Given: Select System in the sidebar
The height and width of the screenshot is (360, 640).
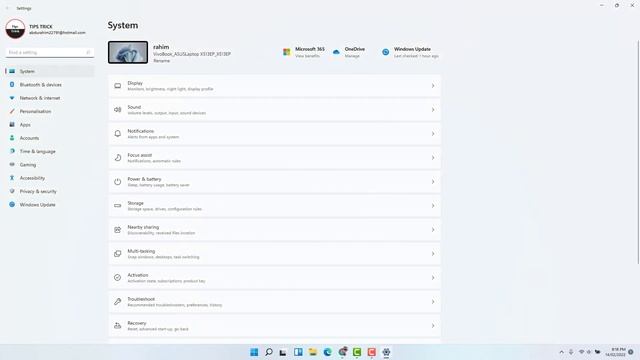Looking at the screenshot, I should [x=50, y=71].
